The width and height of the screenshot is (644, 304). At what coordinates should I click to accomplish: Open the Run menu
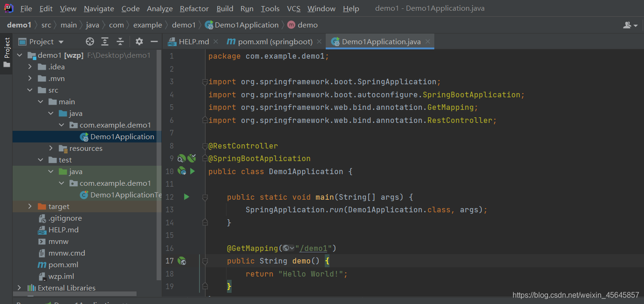[247, 8]
